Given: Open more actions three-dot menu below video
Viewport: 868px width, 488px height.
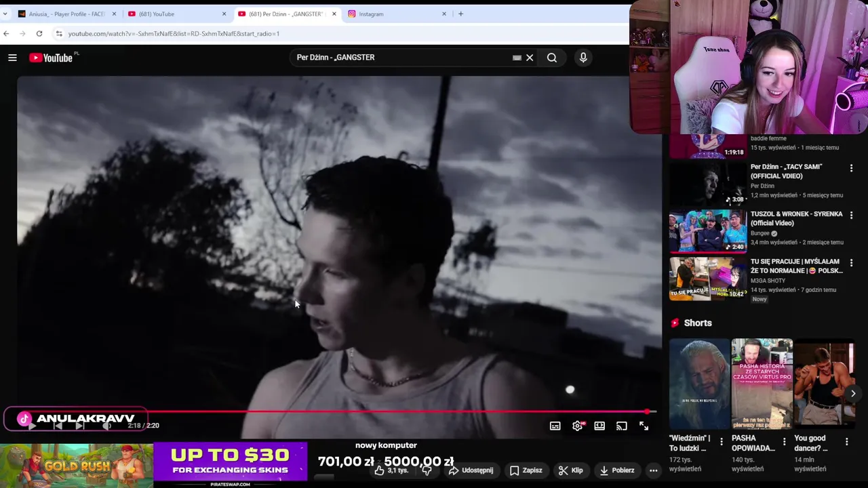Looking at the screenshot, I should click(x=653, y=470).
